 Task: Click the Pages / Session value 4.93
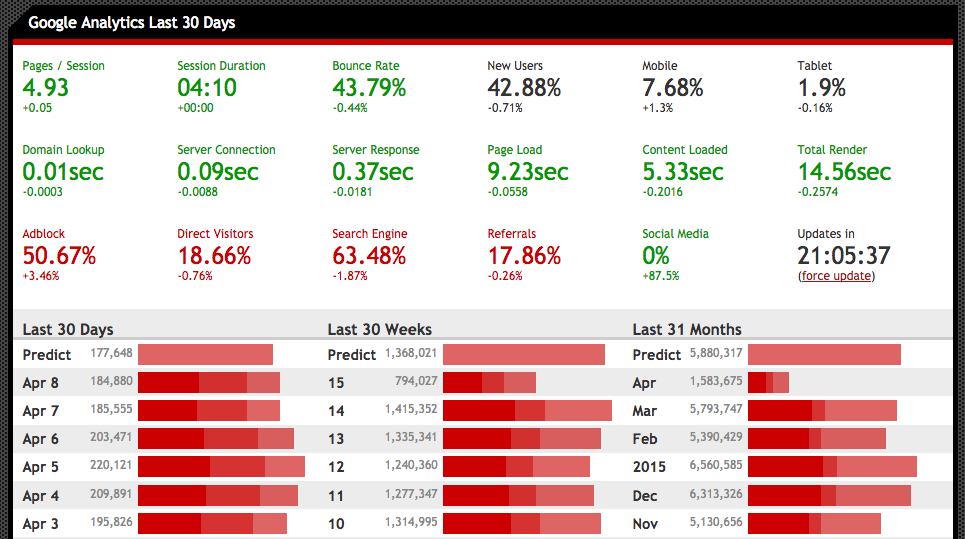tap(46, 88)
